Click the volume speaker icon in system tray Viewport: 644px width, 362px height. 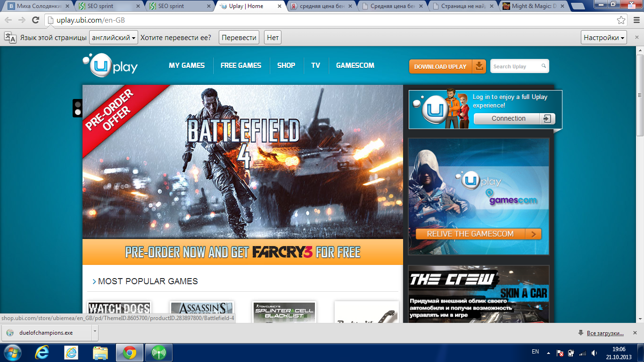coord(595,353)
